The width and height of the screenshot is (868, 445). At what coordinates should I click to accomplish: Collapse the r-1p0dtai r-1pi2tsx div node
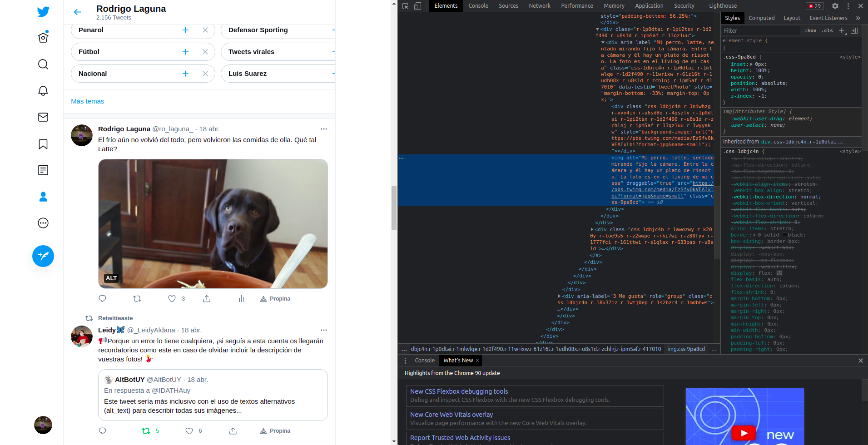pos(597,30)
